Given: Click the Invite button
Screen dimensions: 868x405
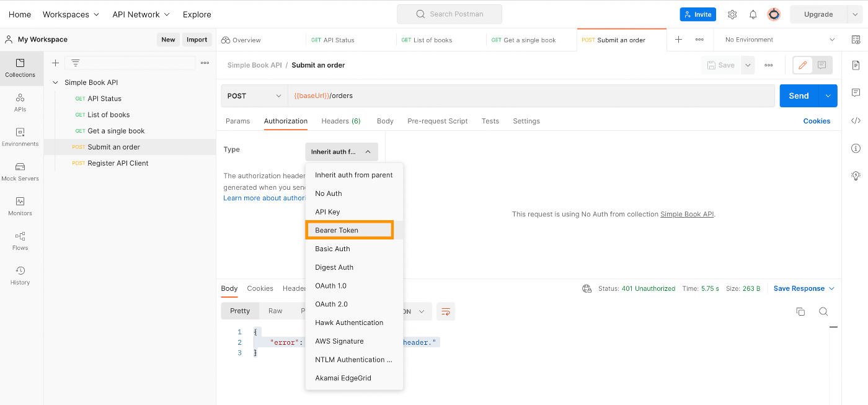Looking at the screenshot, I should click(698, 14).
